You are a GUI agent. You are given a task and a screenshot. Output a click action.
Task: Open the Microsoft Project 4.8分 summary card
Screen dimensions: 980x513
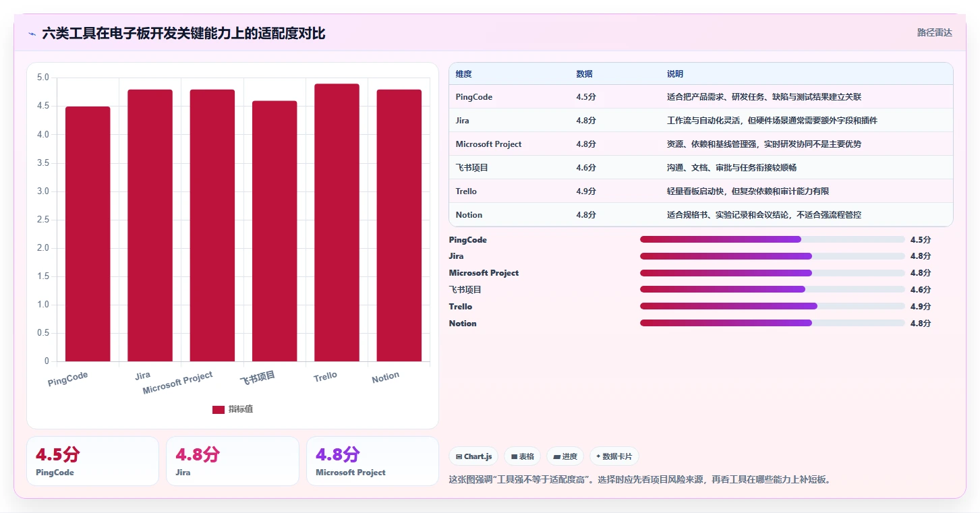(x=372, y=461)
